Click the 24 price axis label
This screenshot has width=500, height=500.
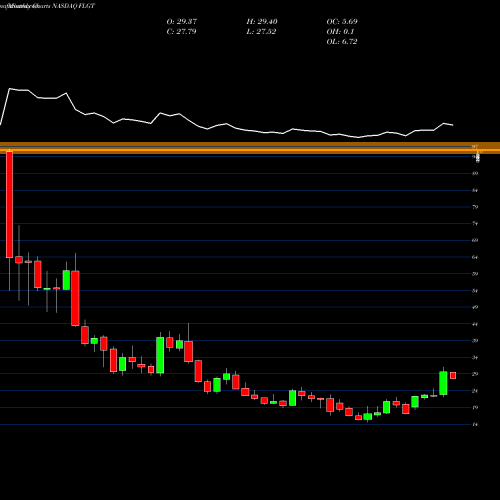click(475, 391)
